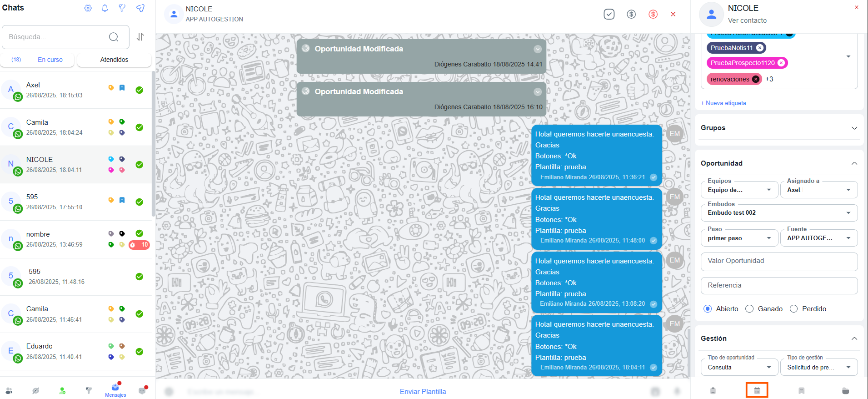This screenshot has width=868, height=399.
Task: Click the notifications bell icon
Action: (x=105, y=8)
